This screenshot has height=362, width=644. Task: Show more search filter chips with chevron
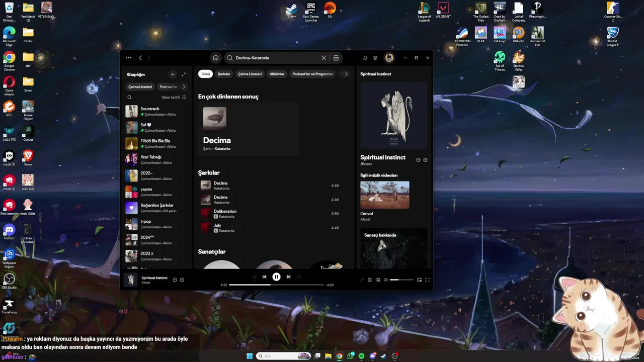(346, 74)
